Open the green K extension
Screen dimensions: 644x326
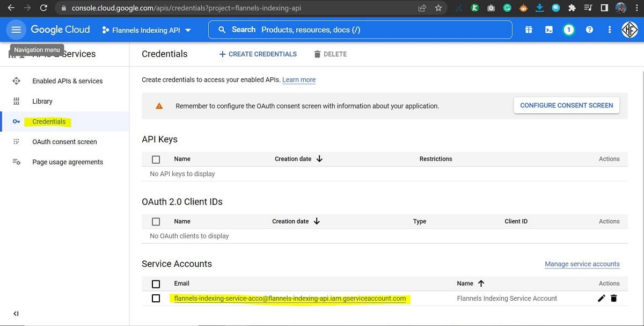pyautogui.click(x=474, y=8)
